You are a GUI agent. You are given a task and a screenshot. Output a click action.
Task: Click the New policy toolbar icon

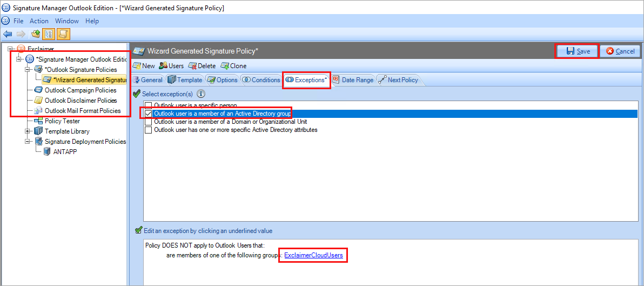point(137,66)
